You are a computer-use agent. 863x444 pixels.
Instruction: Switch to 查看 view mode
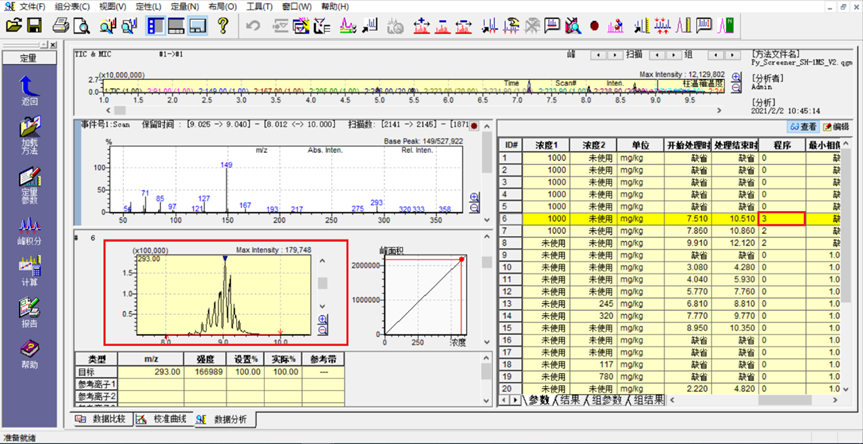click(x=804, y=127)
